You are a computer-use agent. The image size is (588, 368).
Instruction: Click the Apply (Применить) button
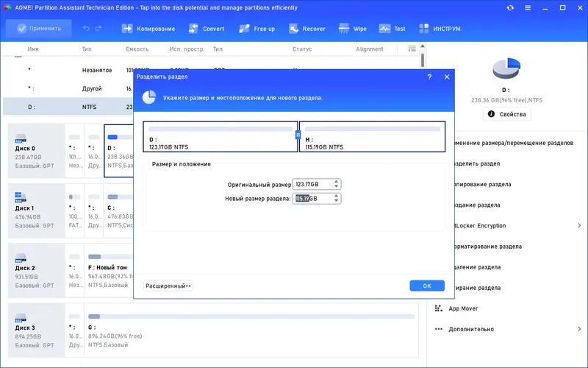coord(39,29)
